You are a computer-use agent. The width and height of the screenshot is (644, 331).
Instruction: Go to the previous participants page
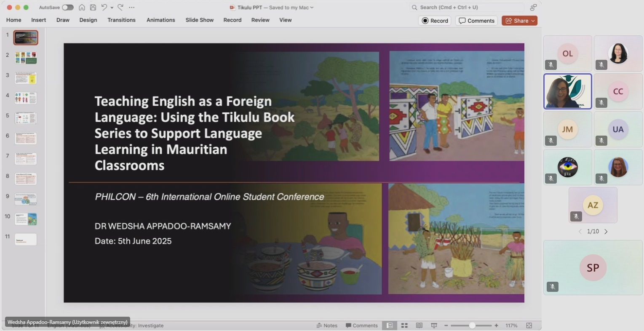580,232
